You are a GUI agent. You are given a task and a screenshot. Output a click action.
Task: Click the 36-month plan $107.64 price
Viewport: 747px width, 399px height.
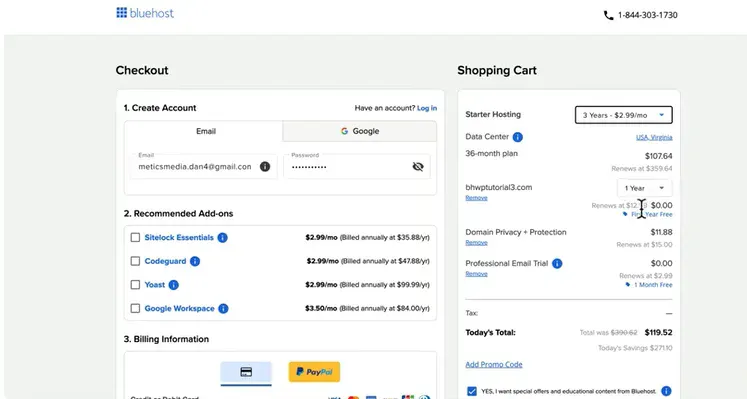pos(658,156)
